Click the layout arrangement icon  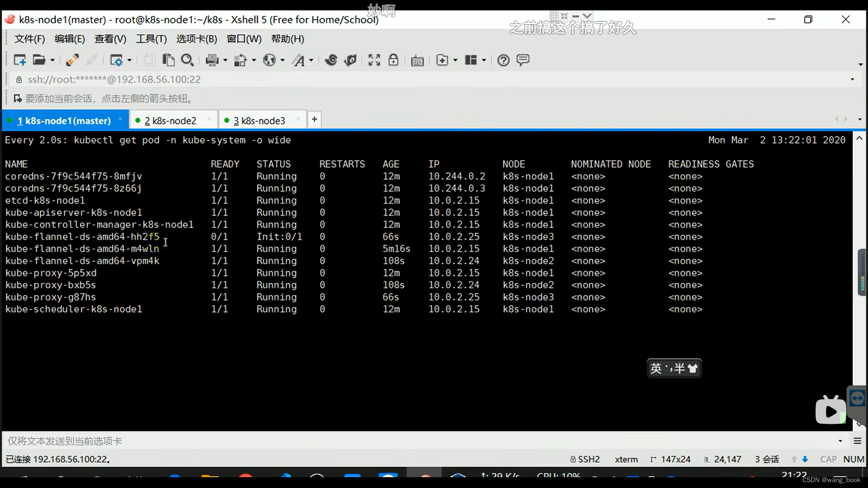point(471,60)
